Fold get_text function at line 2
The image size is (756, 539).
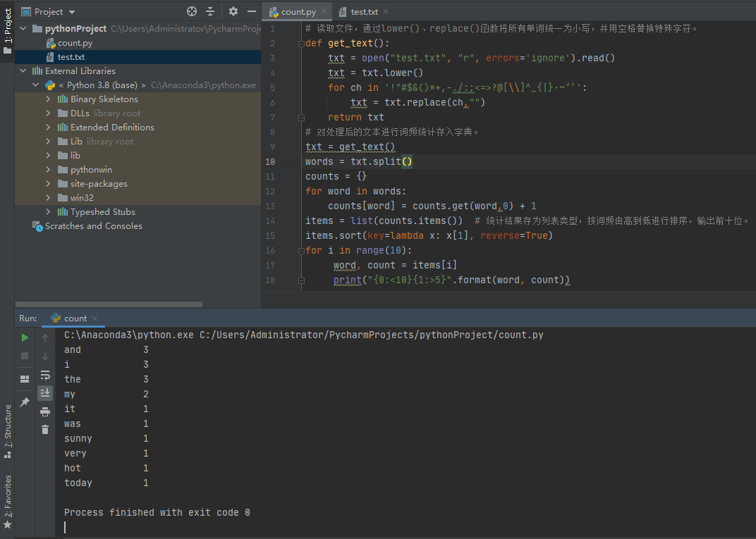(x=301, y=44)
